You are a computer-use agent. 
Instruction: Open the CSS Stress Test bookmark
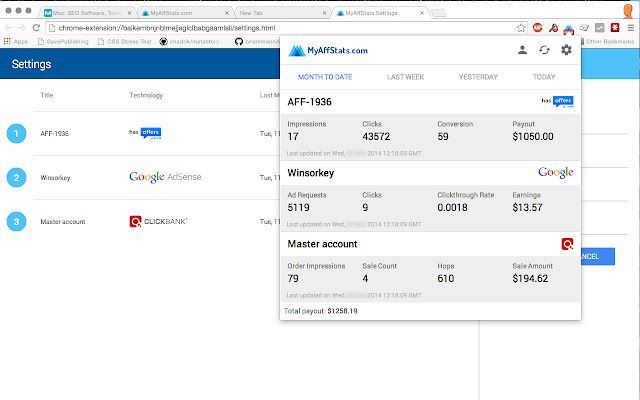124,42
